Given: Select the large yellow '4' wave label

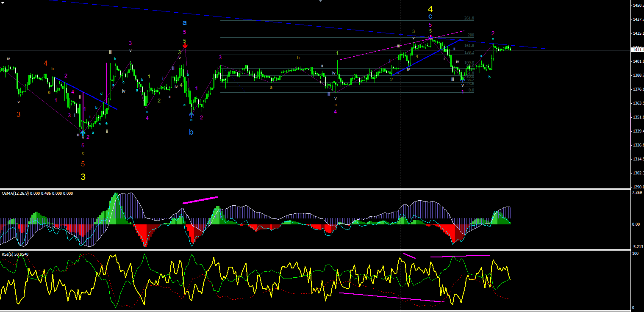Looking at the screenshot, I should 430,9.
